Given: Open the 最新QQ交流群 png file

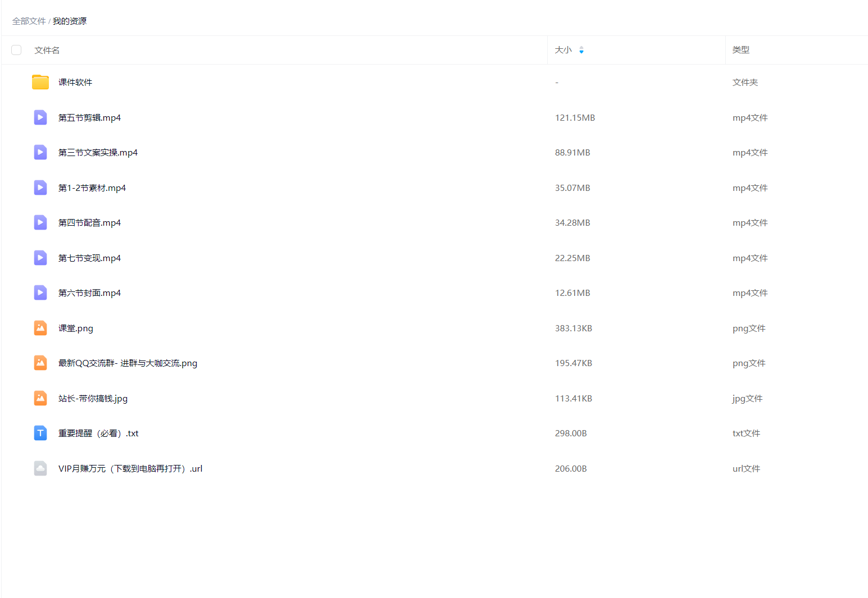Looking at the screenshot, I should [128, 363].
